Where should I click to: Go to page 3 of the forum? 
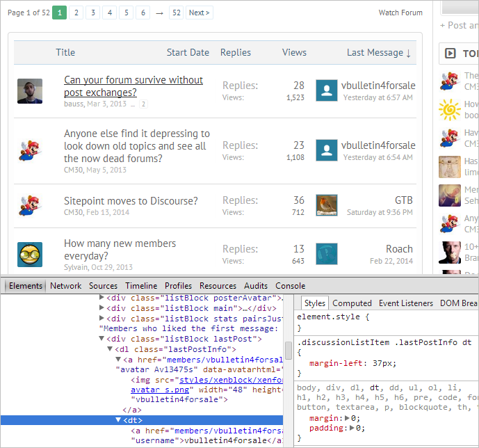click(x=93, y=13)
